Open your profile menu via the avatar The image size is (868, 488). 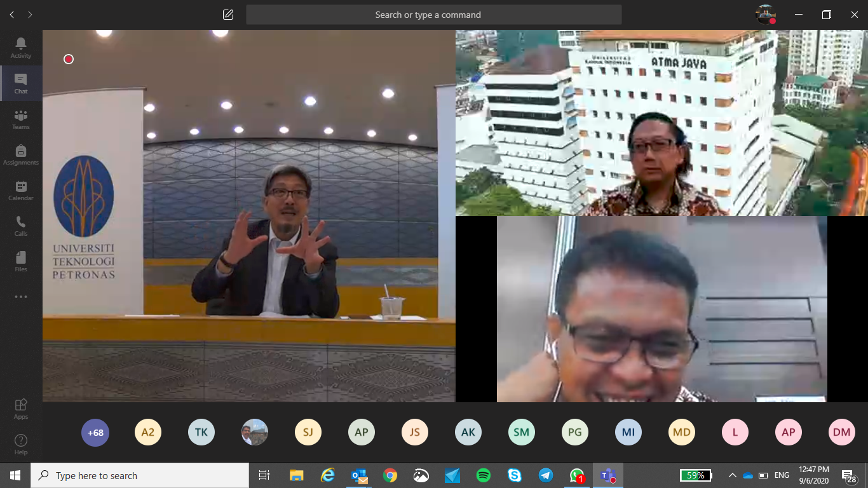click(766, 13)
